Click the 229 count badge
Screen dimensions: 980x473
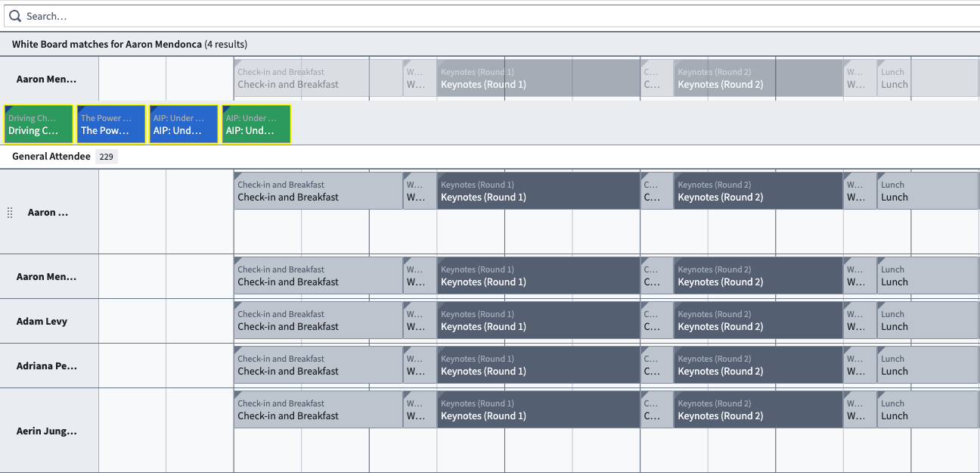tap(106, 157)
